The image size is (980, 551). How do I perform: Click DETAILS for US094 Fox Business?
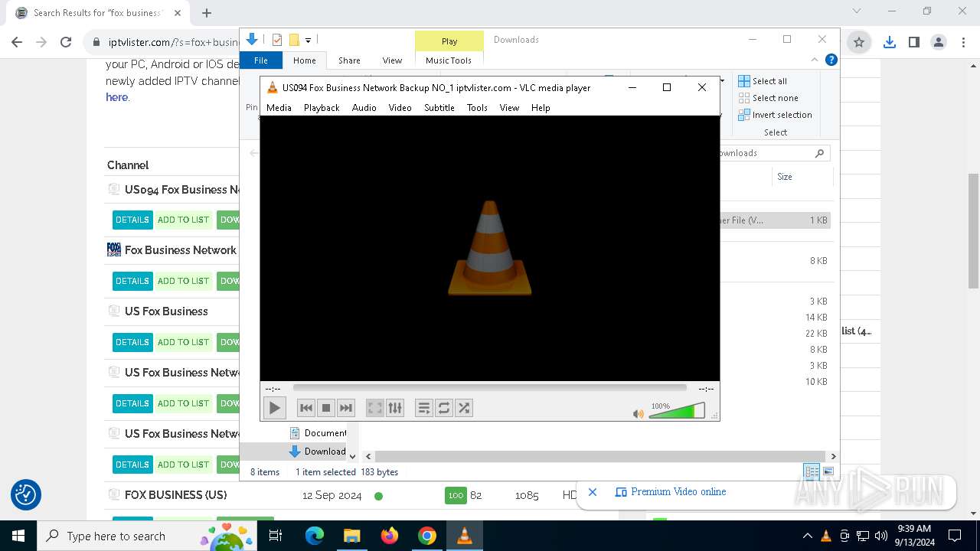(x=132, y=220)
